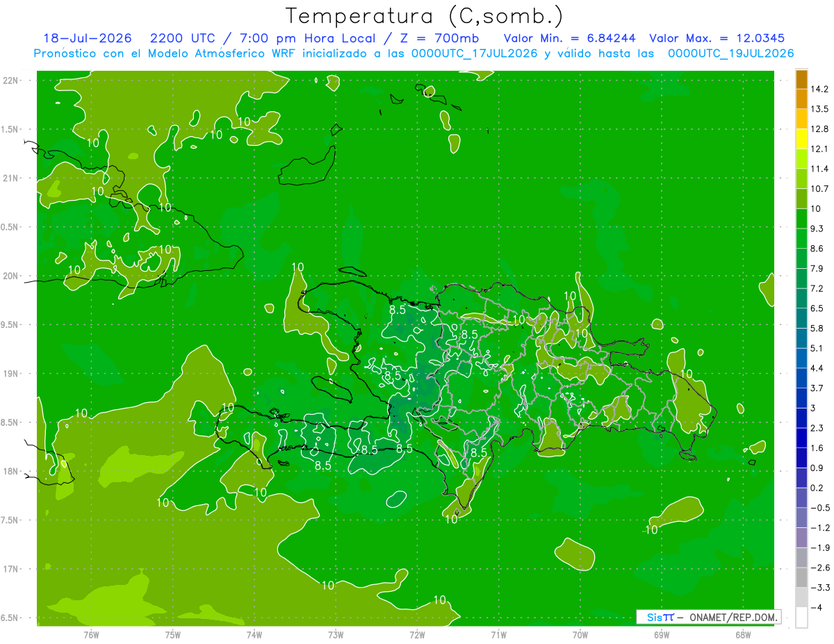Screen dimensions: 834x644
Task: Click the '-4' color scale value
Action: click(816, 608)
